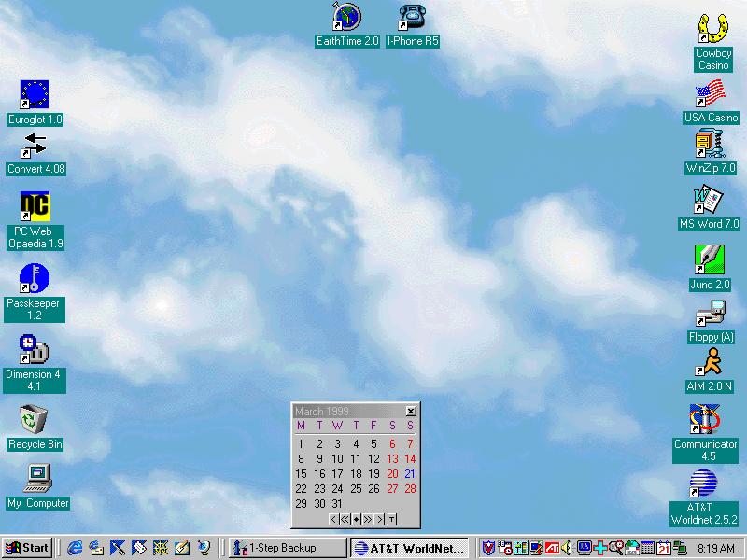Screen dimensions: 747x560
Task: Click the volume speaker tray icon
Action: click(x=567, y=548)
